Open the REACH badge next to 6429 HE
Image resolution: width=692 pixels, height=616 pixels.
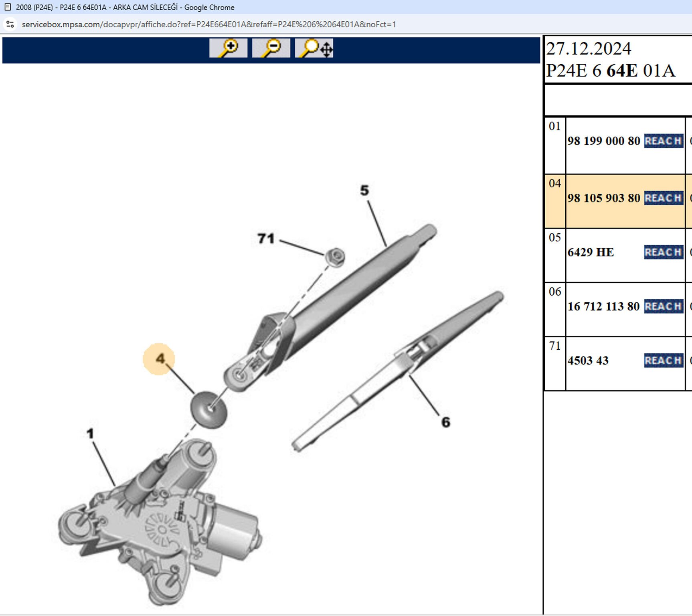[x=663, y=252]
